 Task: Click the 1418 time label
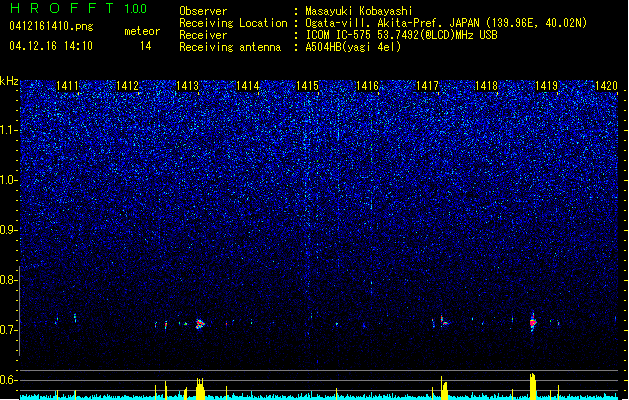(x=486, y=86)
